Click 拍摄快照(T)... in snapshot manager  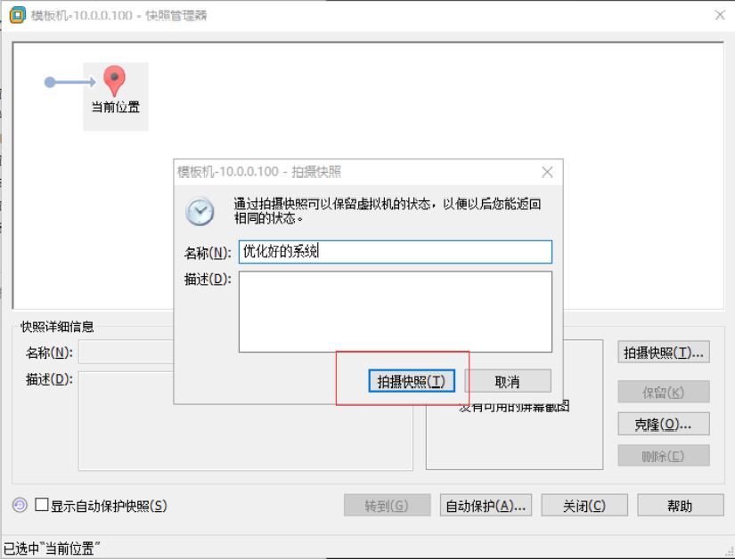coord(663,353)
